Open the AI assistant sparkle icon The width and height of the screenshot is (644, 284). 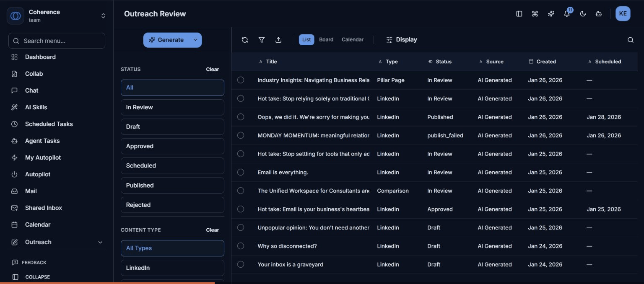point(551,13)
